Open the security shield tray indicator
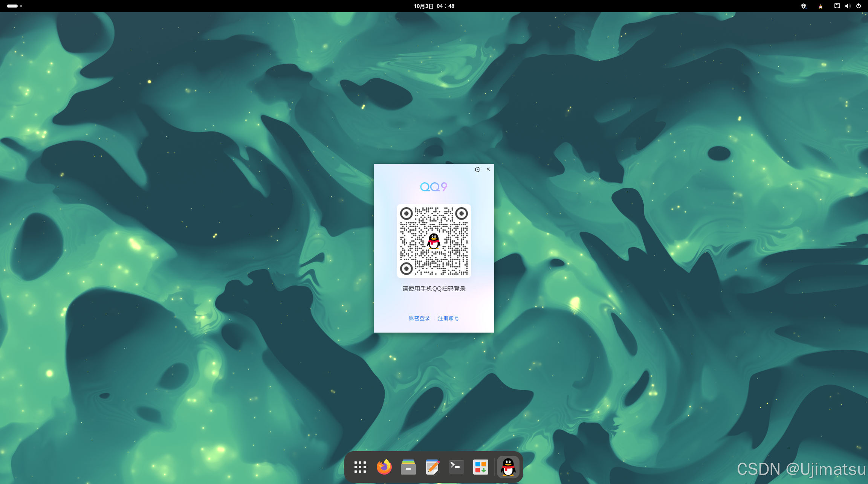This screenshot has height=484, width=868. (x=804, y=6)
